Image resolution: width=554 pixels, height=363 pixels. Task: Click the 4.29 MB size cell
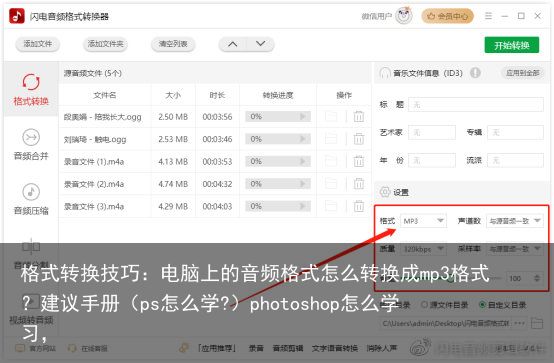(173, 206)
